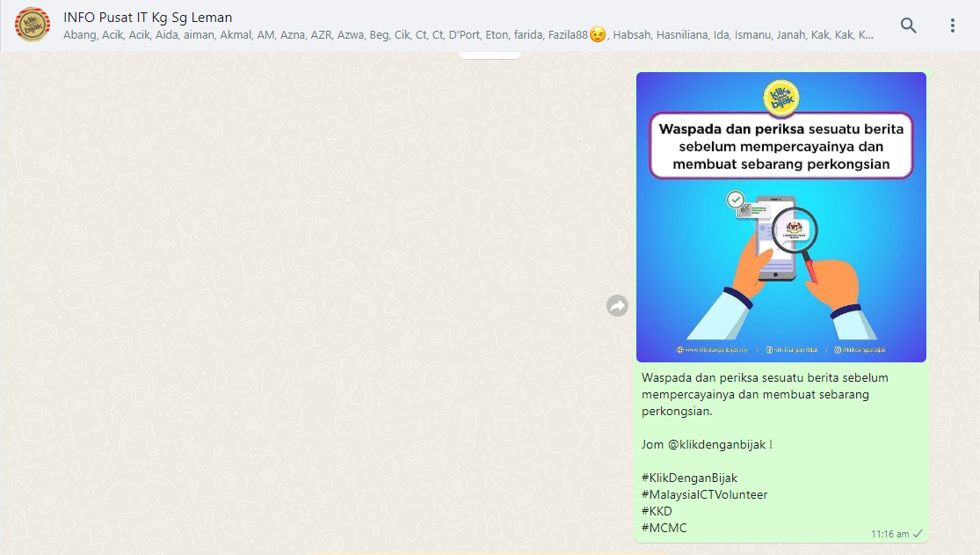Open search in the chat header
This screenshot has width=980, height=555.
point(908,26)
